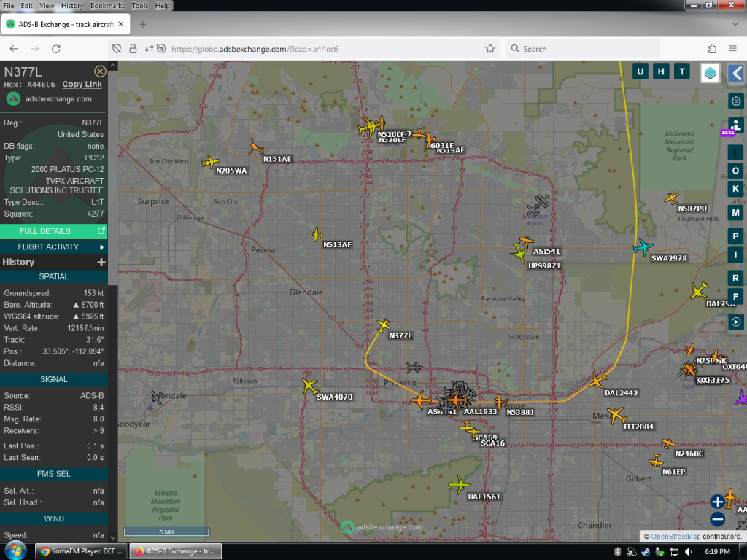Open the BETA statistics icon
The image size is (747, 560).
click(735, 126)
